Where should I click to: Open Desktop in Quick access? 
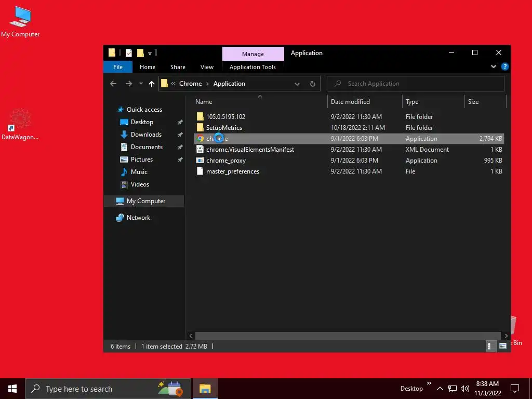coord(142,122)
